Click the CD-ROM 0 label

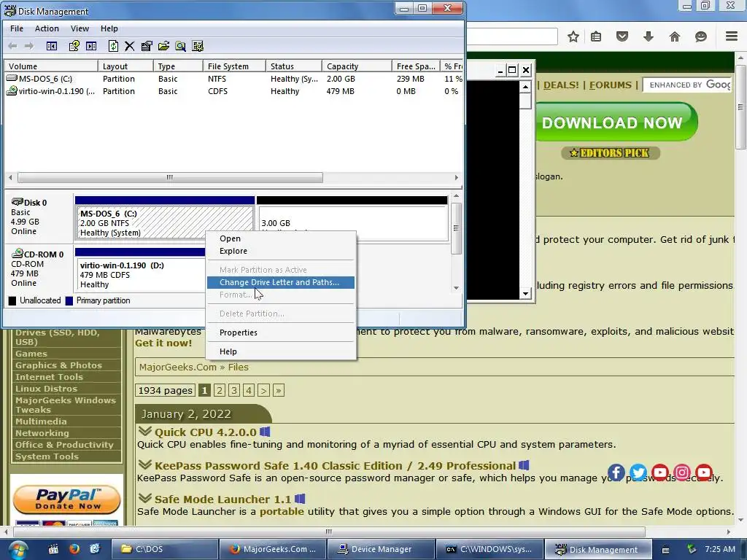click(x=43, y=254)
